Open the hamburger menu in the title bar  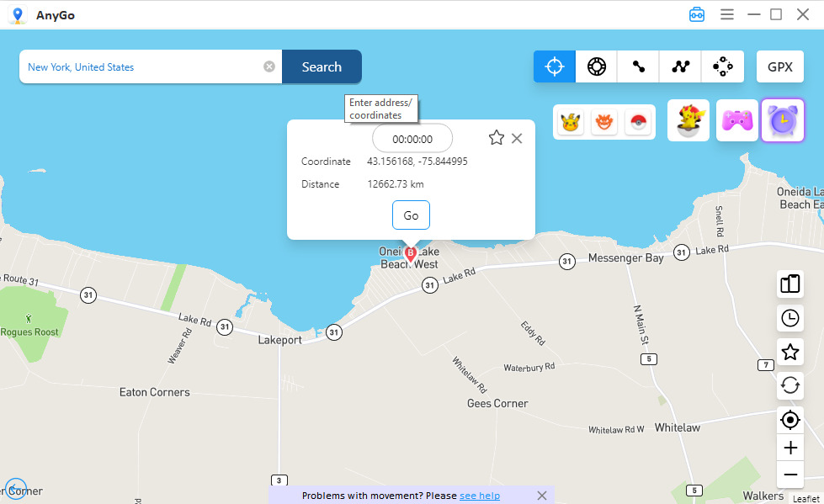726,14
